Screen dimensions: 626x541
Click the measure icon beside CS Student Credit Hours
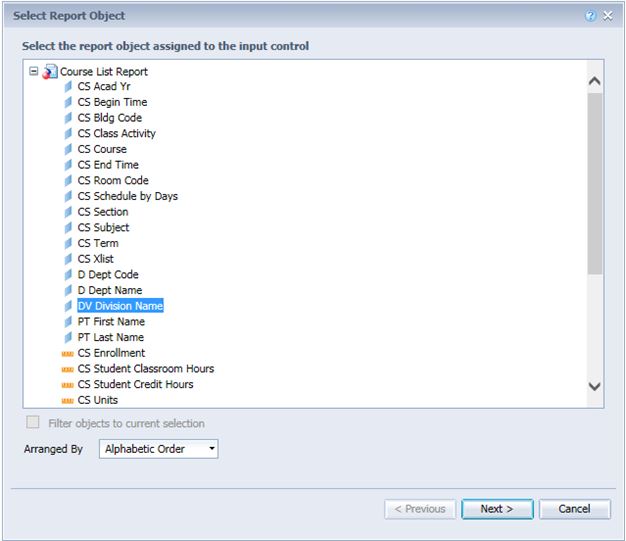coord(67,385)
